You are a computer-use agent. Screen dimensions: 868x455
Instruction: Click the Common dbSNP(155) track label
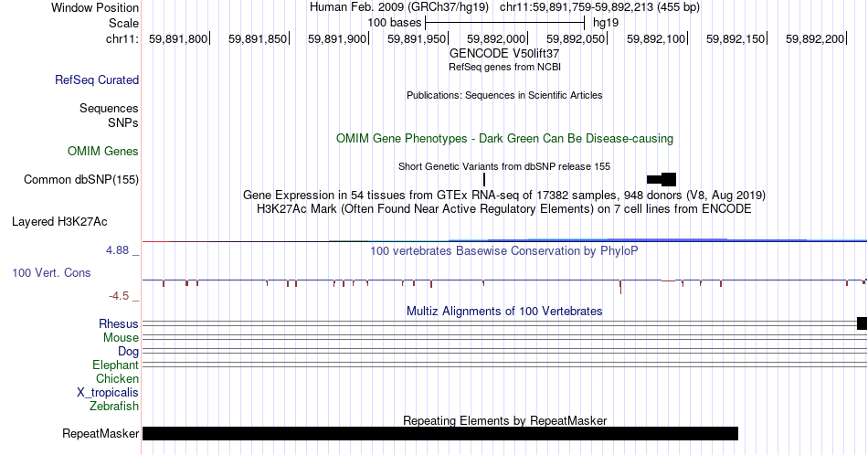coord(81,179)
